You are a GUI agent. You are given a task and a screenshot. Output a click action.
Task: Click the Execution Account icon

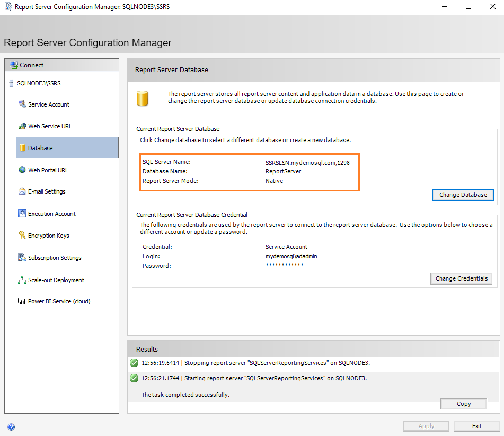pyautogui.click(x=22, y=214)
